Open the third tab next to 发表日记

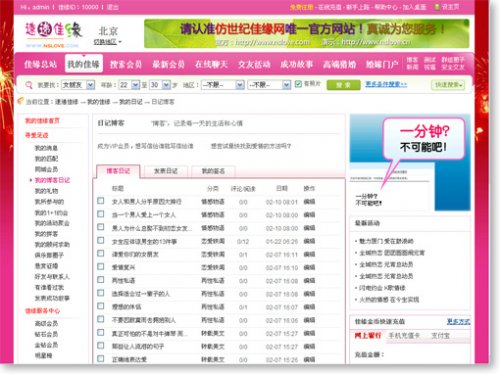tap(213, 171)
